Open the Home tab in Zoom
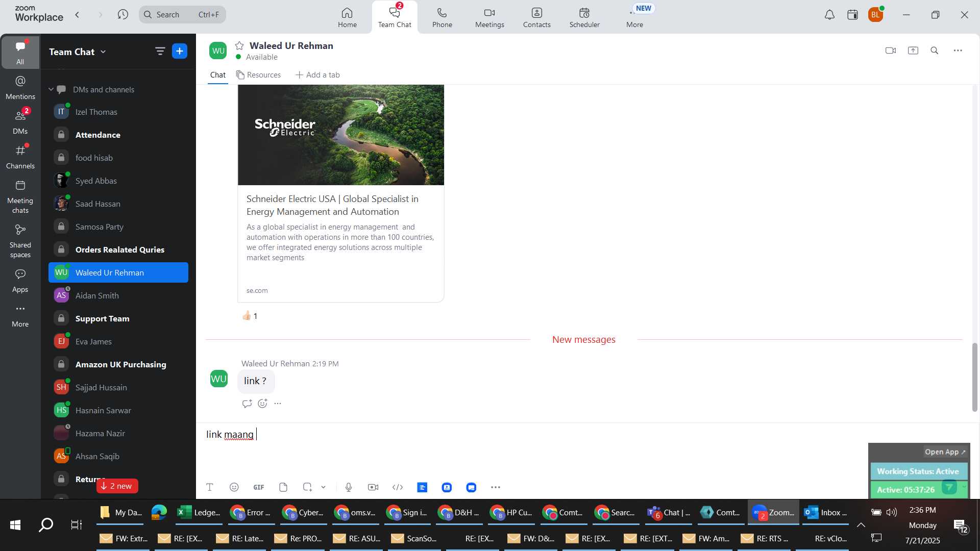The image size is (980, 551). click(347, 17)
